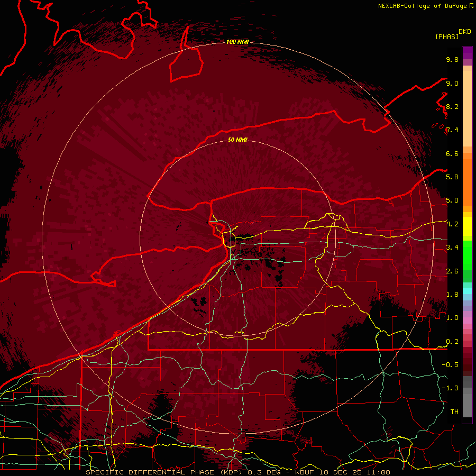Viewport: 476px width, 476px height.
Task: Click the 8.2 value on the color scale
Action: pos(452,106)
